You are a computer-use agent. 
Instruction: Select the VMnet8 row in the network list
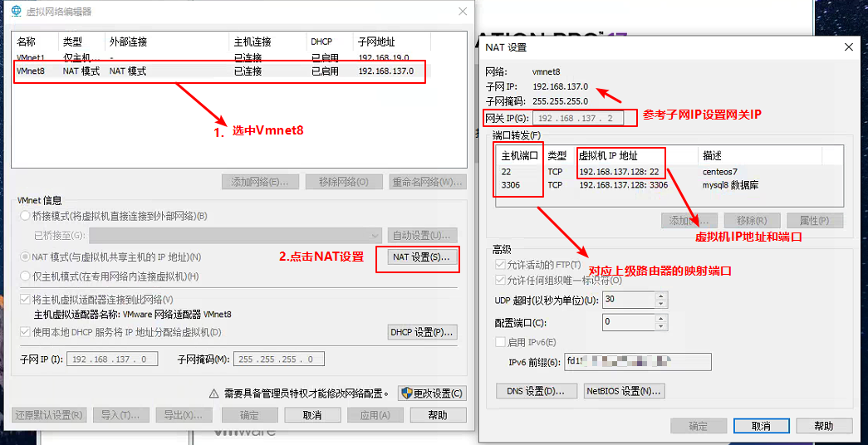point(220,71)
